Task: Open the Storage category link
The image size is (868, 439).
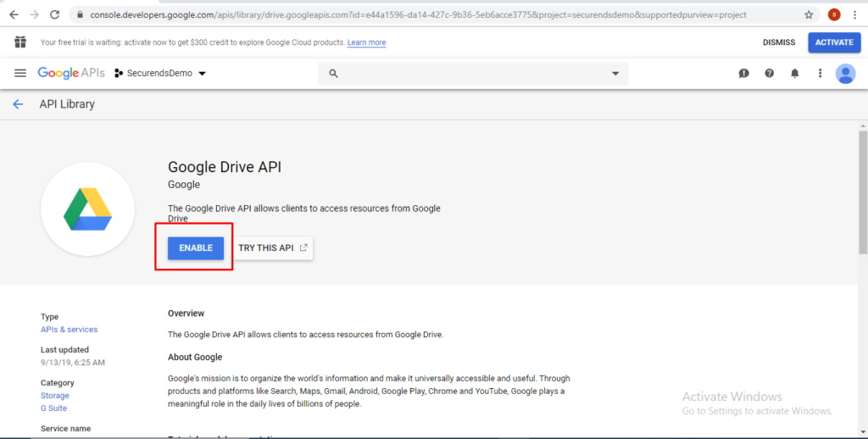Action: pyautogui.click(x=55, y=395)
